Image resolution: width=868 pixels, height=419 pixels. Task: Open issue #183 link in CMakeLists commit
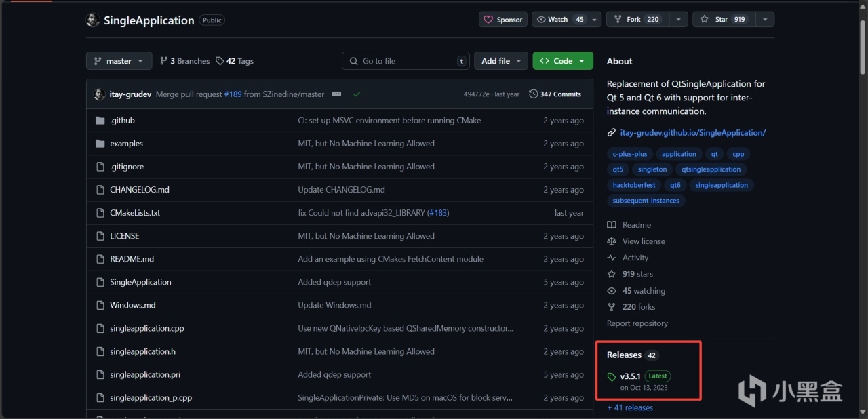coord(438,213)
